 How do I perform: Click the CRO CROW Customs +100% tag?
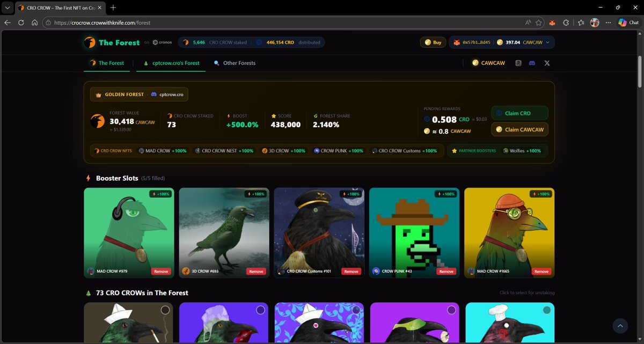coord(405,151)
